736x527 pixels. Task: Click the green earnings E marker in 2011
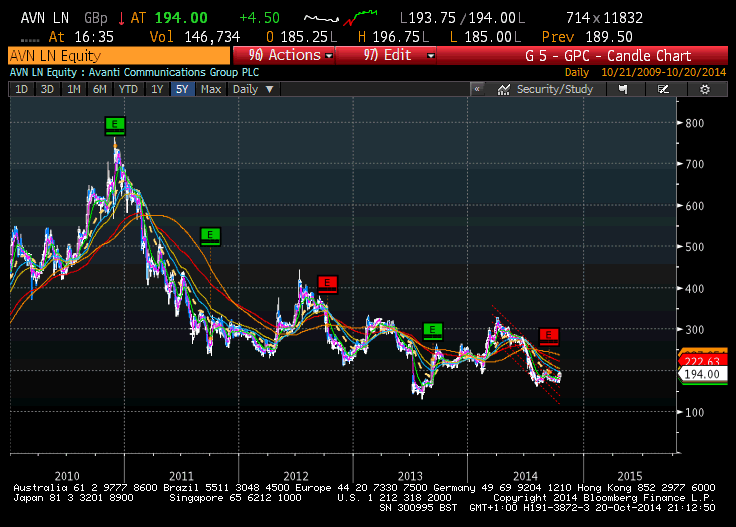(x=210, y=236)
